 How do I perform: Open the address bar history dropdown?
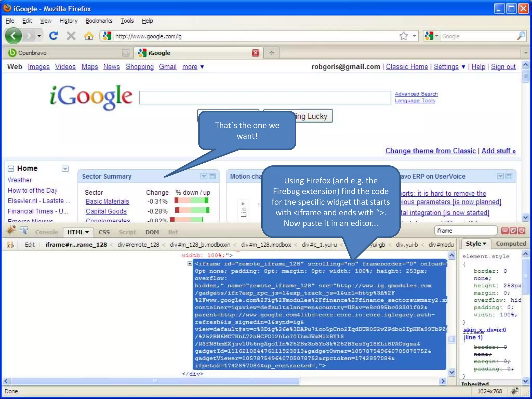414,36
